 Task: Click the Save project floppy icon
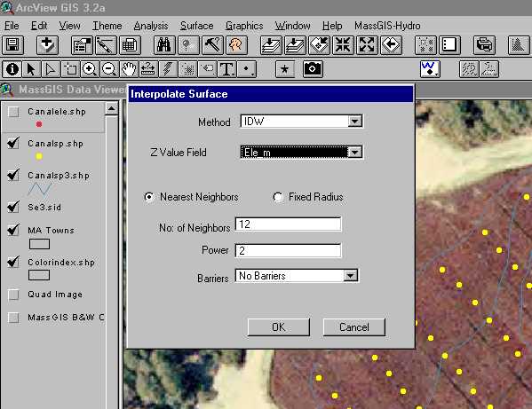(13, 45)
